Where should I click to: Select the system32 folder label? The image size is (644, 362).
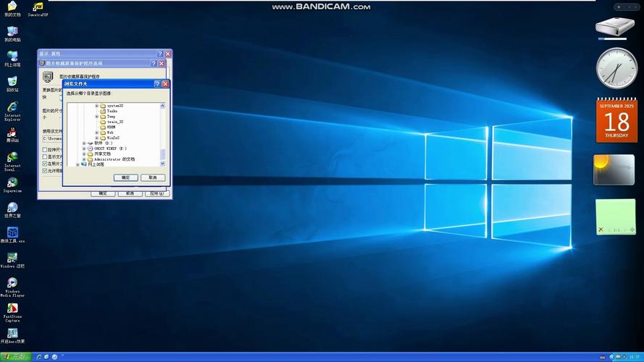pos(115,106)
